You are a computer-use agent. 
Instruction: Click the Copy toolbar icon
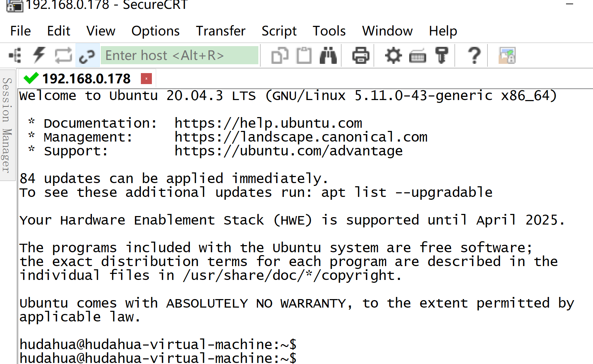click(x=280, y=56)
